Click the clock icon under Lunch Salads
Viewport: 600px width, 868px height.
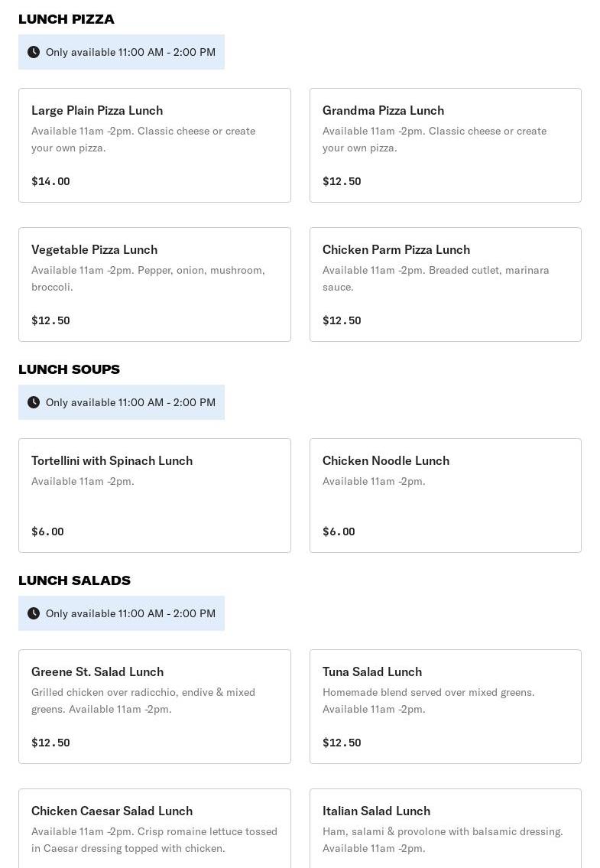tap(34, 613)
